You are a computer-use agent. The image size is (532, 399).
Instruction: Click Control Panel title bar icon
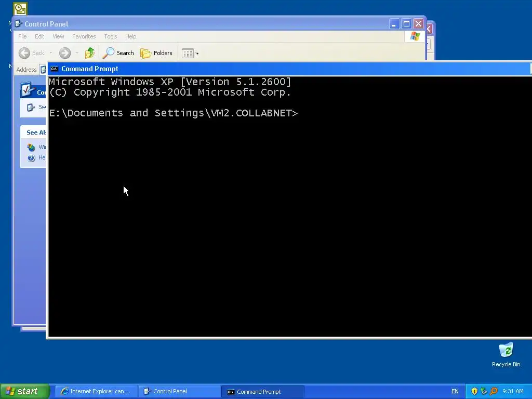click(19, 24)
